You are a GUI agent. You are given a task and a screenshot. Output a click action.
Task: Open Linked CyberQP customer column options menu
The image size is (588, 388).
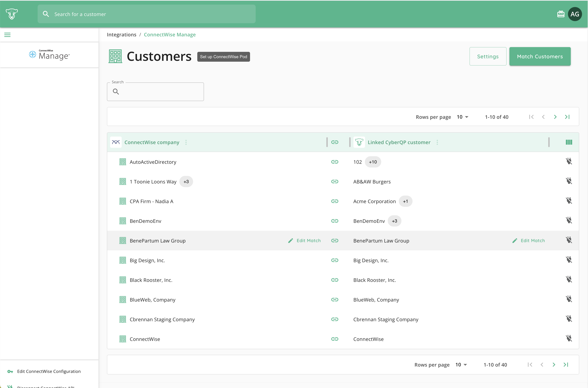[437, 142]
